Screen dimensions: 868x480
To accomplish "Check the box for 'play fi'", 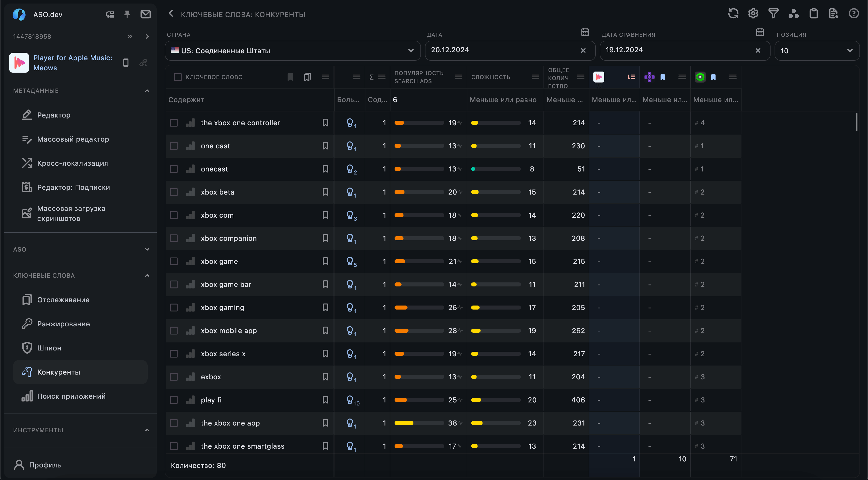I will click(174, 400).
